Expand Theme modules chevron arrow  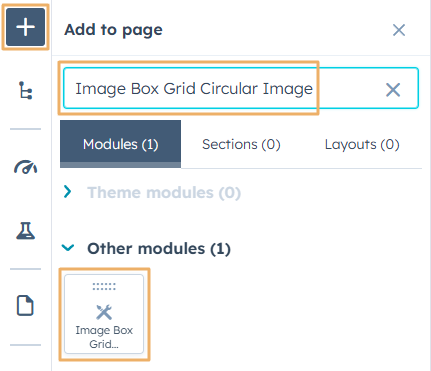click(68, 192)
